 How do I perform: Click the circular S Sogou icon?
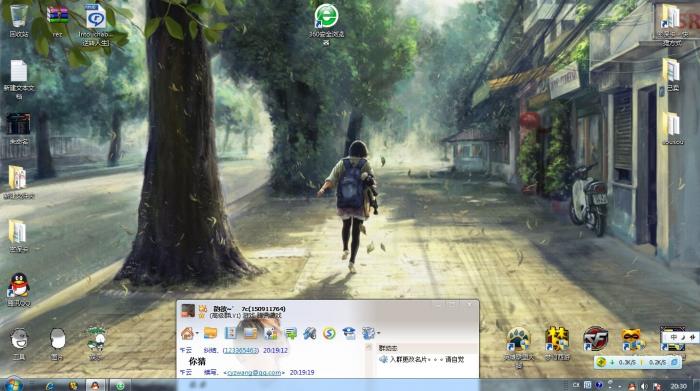click(329, 333)
